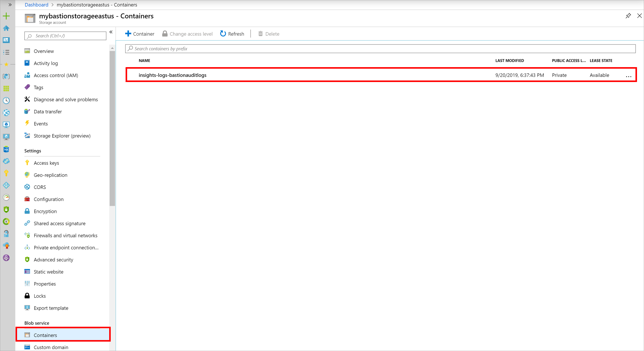Select the CORS settings tab
This screenshot has height=351, width=644.
(40, 187)
